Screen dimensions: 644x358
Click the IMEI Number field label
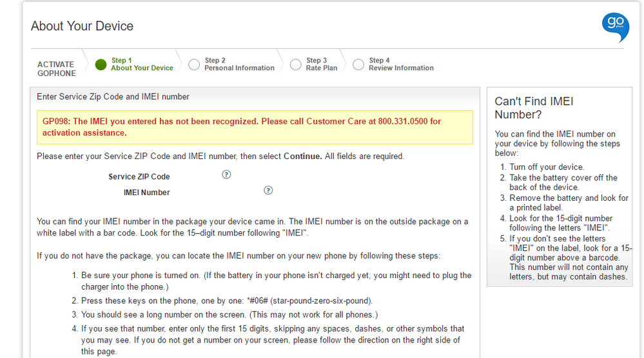pyautogui.click(x=146, y=193)
